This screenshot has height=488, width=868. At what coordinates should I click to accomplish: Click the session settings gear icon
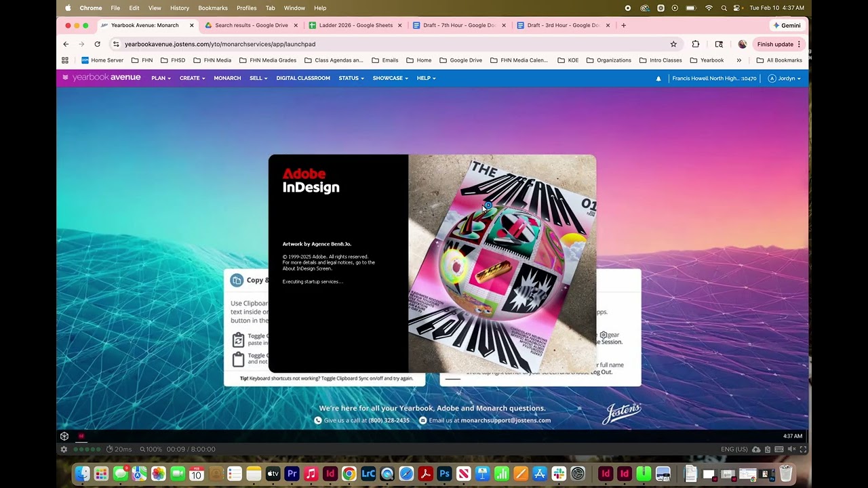coord(64,449)
